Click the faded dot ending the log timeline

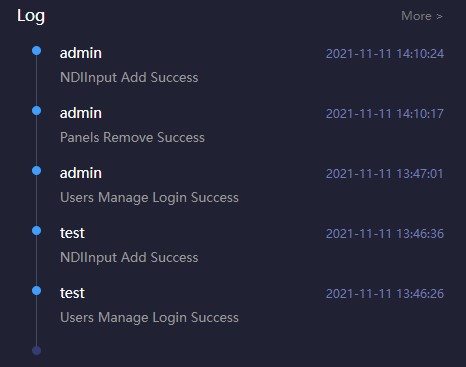click(x=37, y=350)
